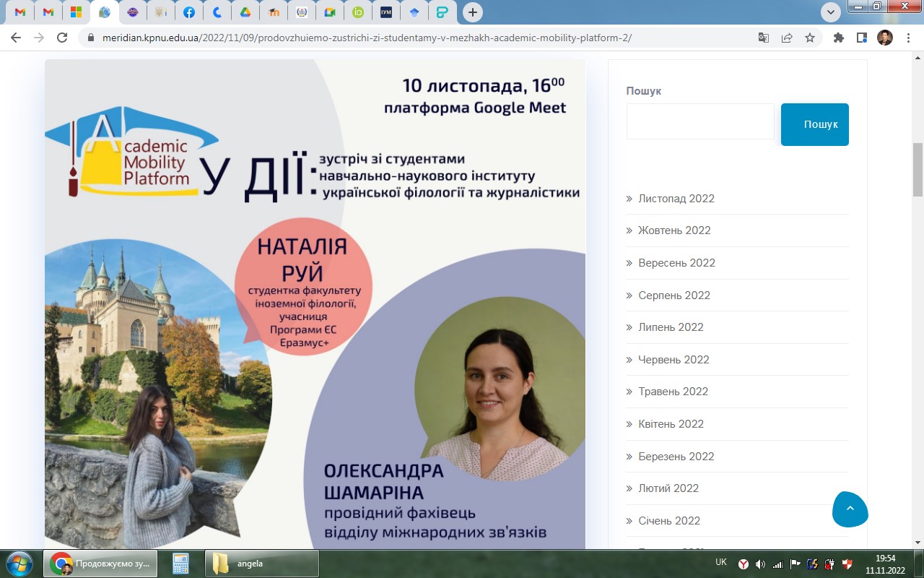The height and width of the screenshot is (578, 924).
Task: Open the Moodle pinned tab
Action: 273,12
